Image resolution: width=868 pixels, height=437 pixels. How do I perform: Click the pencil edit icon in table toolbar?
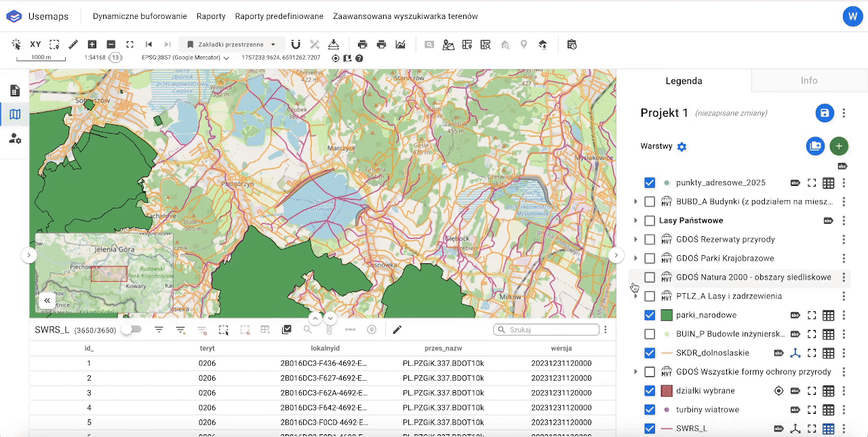(x=397, y=330)
